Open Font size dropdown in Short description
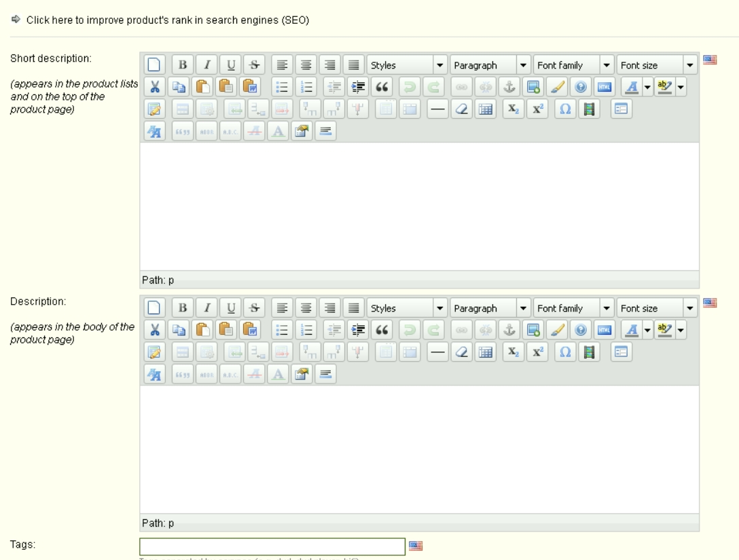Viewport: 739px width, 560px height. [657, 65]
